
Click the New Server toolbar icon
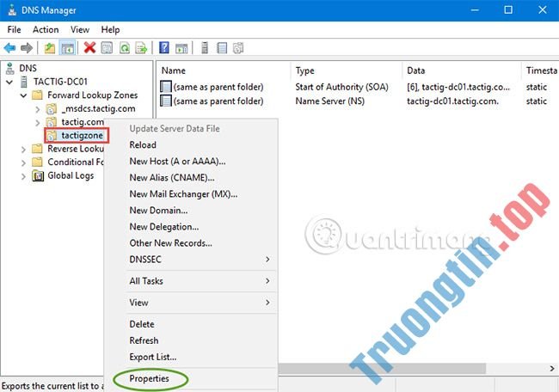click(x=205, y=48)
